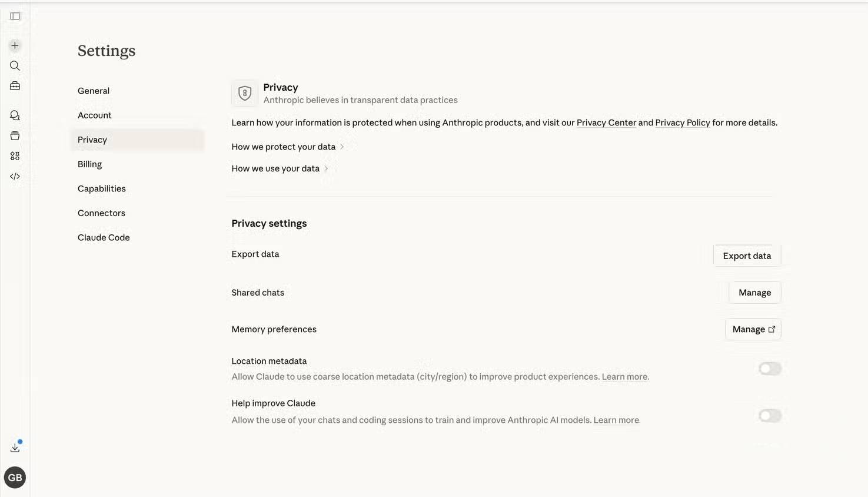868x497 pixels.
Task: Enable the Location metadata toggle
Action: pyautogui.click(x=770, y=369)
